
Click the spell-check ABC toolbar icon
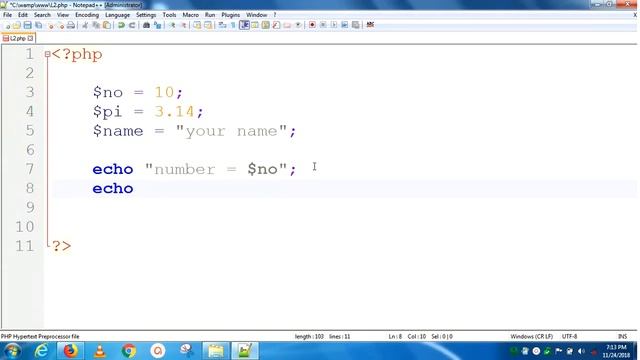pyautogui.click(x=370, y=25)
